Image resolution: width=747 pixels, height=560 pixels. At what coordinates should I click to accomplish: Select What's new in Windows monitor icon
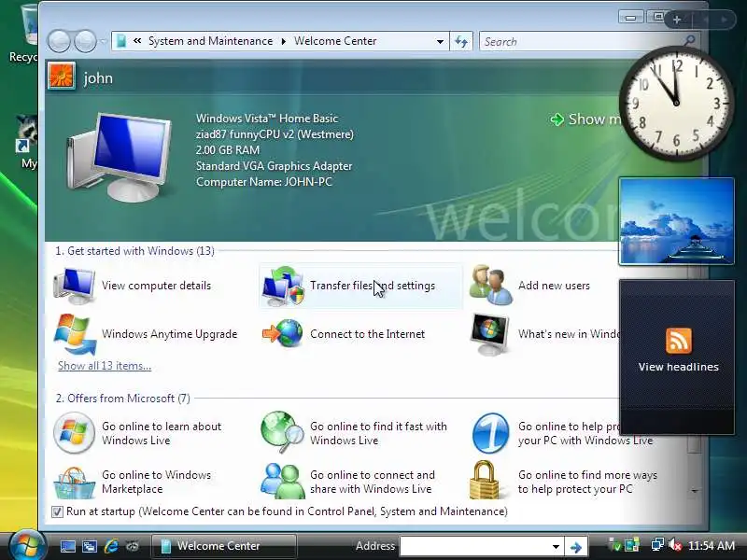[x=489, y=334]
